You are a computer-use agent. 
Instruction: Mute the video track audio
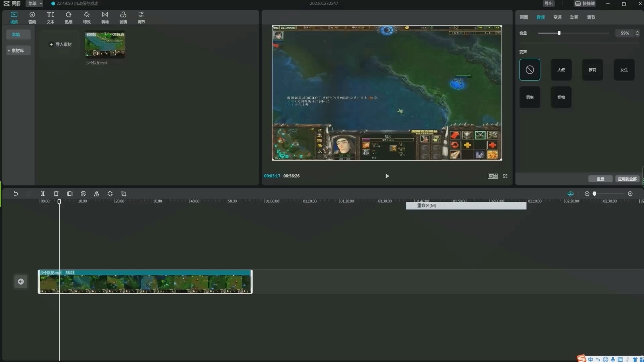click(21, 282)
